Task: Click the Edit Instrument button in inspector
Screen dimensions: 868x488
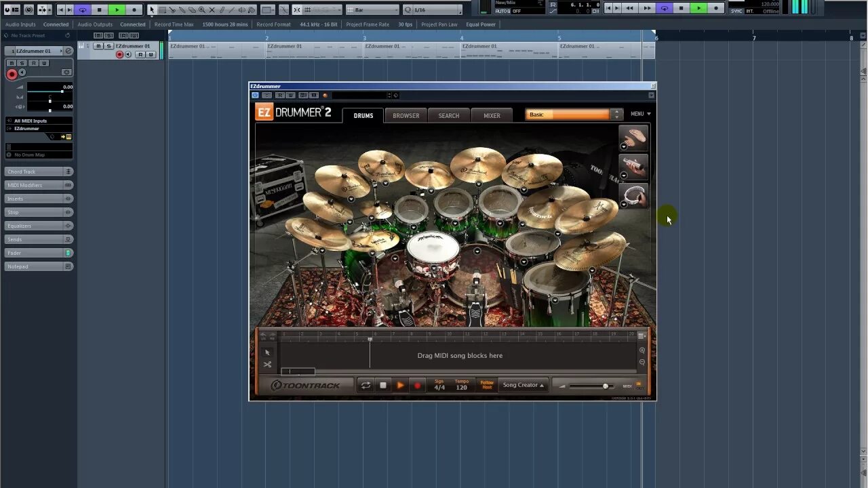Action: coord(68,136)
